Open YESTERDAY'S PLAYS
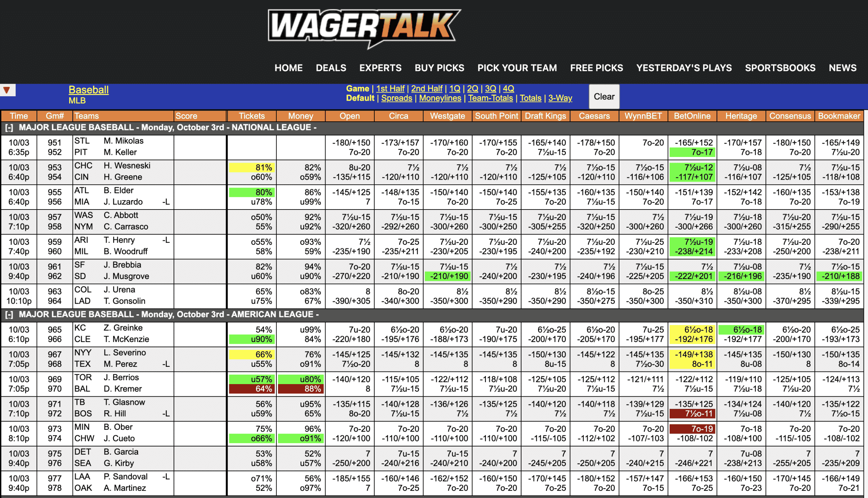 (684, 68)
